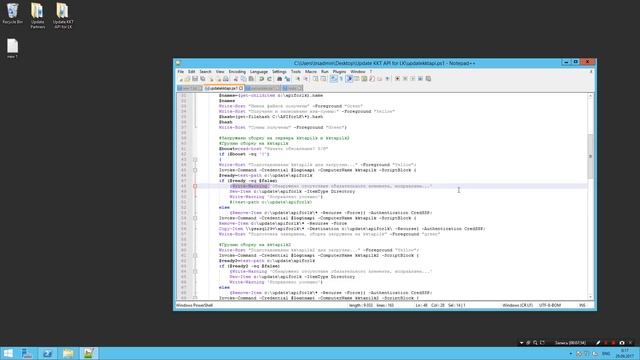Close the updatekktapi.ps1 tab via its X
The height and width of the screenshot is (360, 640).
pos(241,88)
